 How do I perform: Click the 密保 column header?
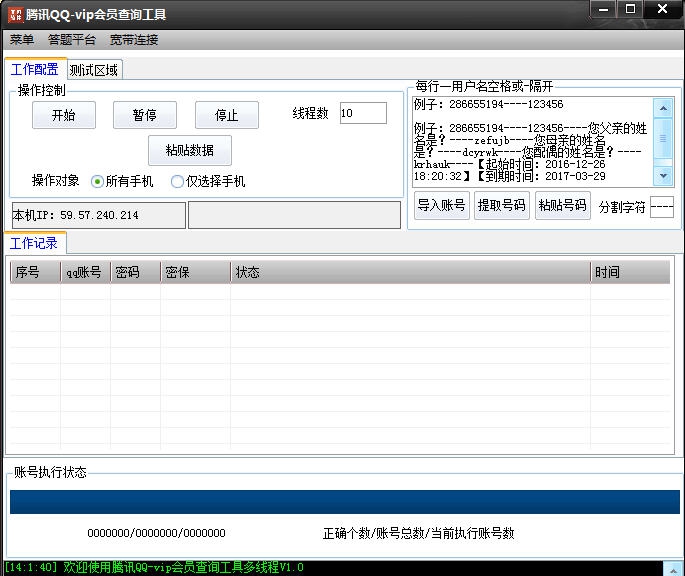tap(195, 272)
